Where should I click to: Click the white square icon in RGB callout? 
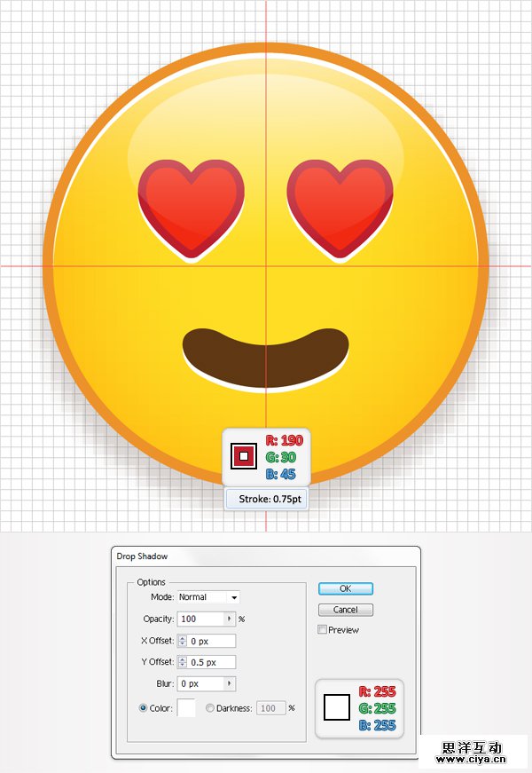click(338, 707)
